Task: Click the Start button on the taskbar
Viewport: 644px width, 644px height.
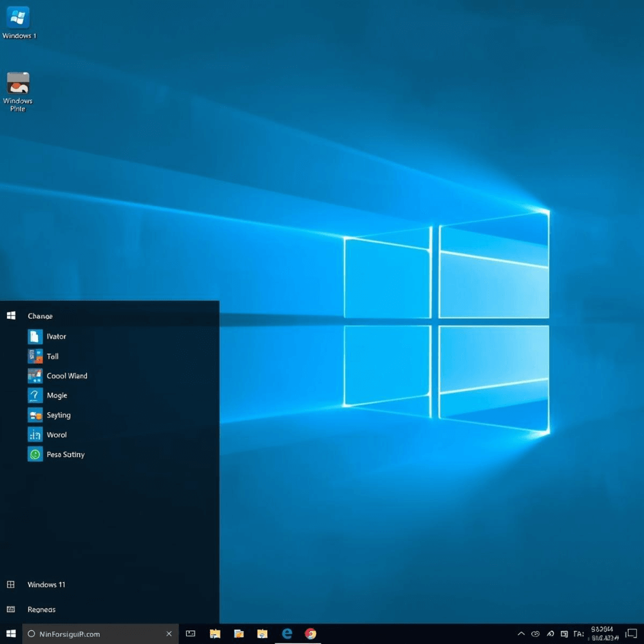Action: [11, 634]
